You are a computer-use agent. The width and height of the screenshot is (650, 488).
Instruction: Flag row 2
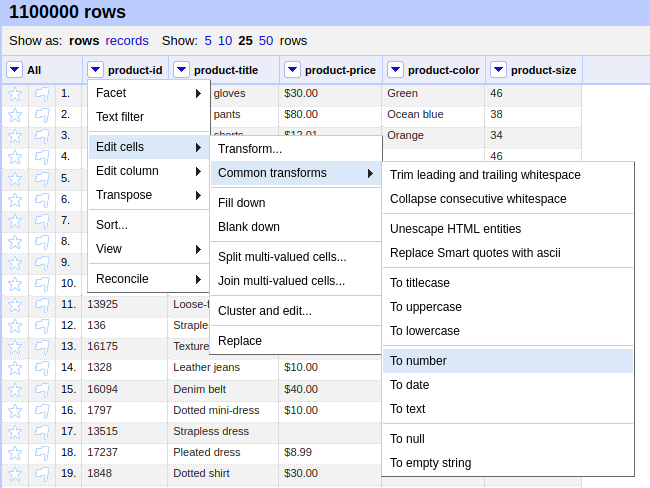(x=42, y=115)
